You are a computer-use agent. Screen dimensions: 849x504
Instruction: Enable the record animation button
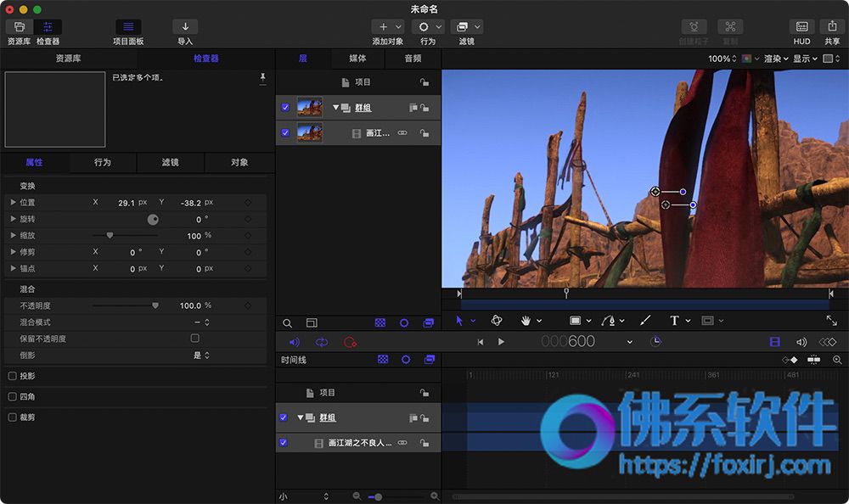[351, 342]
